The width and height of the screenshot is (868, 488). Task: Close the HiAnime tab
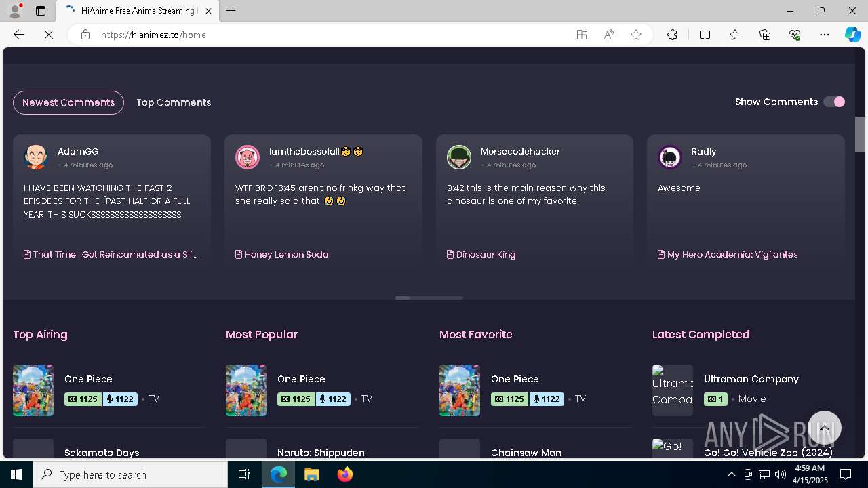(x=208, y=11)
